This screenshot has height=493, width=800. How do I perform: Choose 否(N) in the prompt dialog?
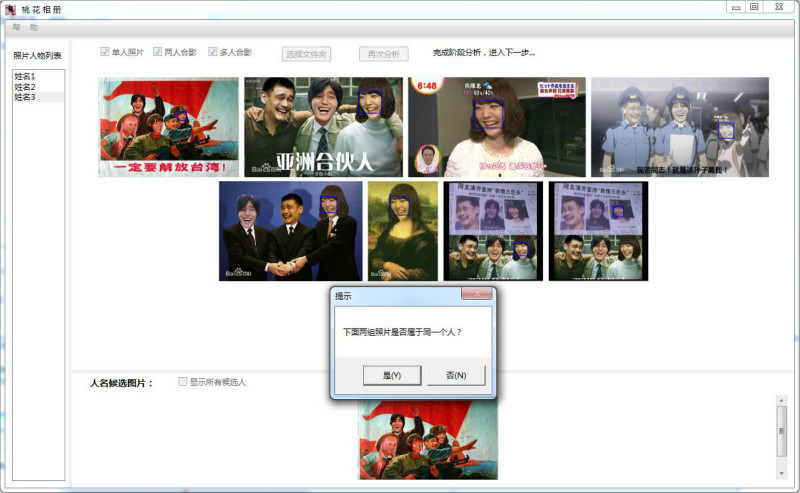(x=456, y=375)
